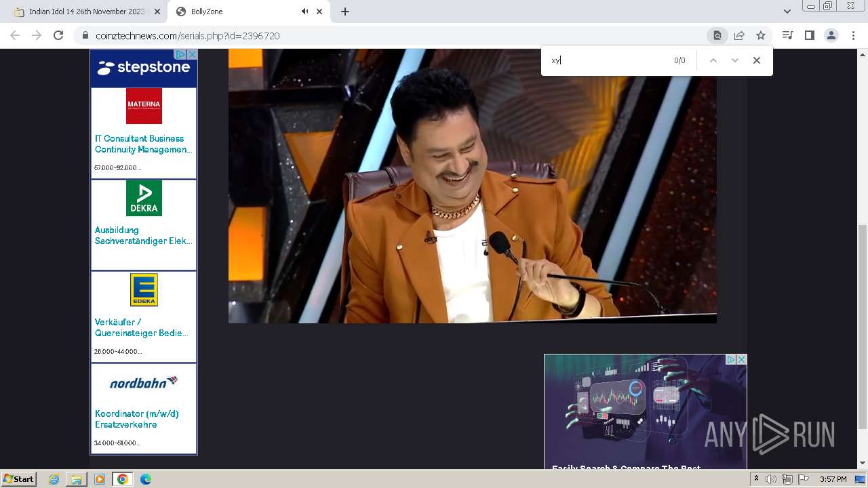Go forward to the next page
Image resolution: width=868 pixels, height=488 pixels.
pyautogui.click(x=37, y=35)
